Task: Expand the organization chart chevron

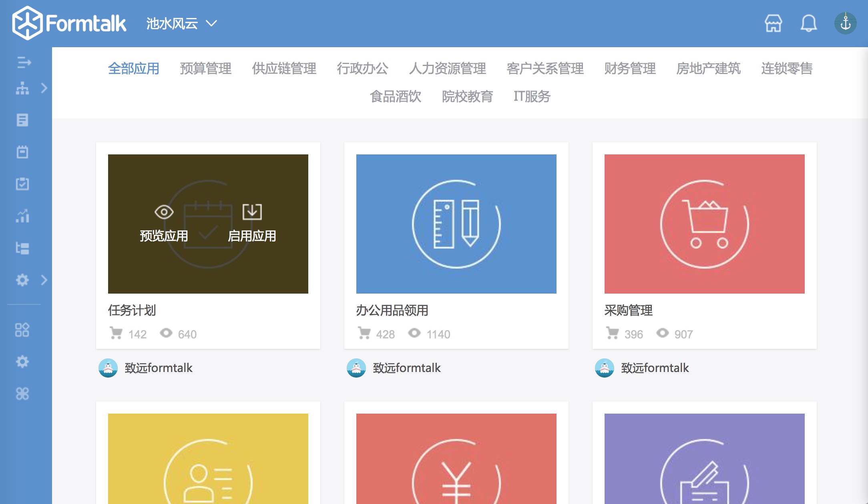Action: pos(44,88)
